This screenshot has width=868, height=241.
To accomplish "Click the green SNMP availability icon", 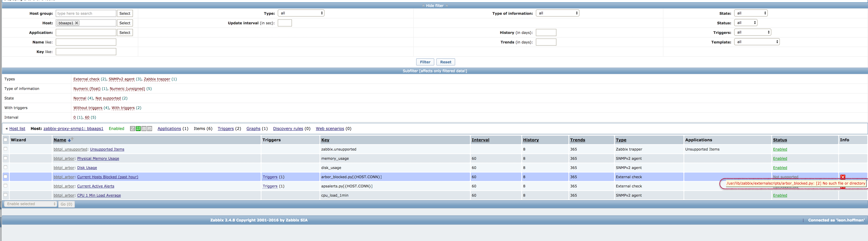I will click(x=138, y=129).
